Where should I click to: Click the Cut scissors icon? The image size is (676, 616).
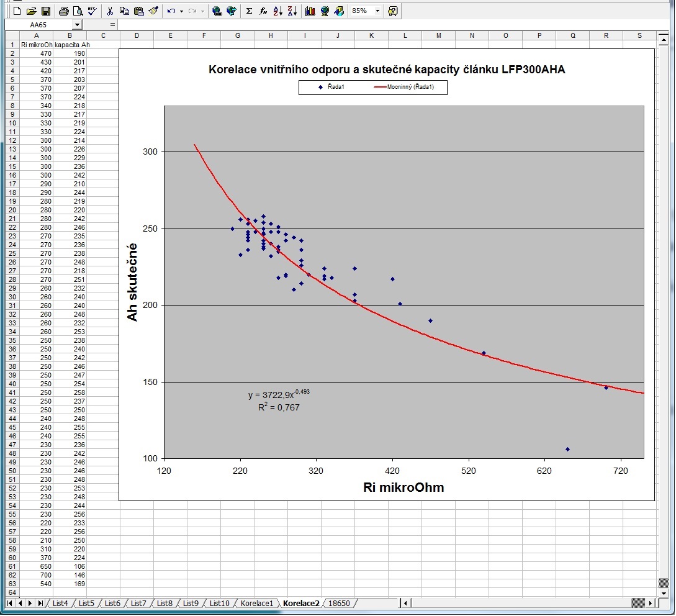pyautogui.click(x=110, y=11)
